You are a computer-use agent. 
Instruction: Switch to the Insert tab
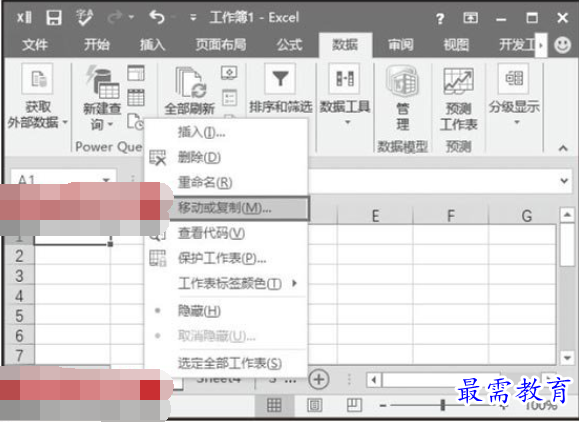click(152, 45)
